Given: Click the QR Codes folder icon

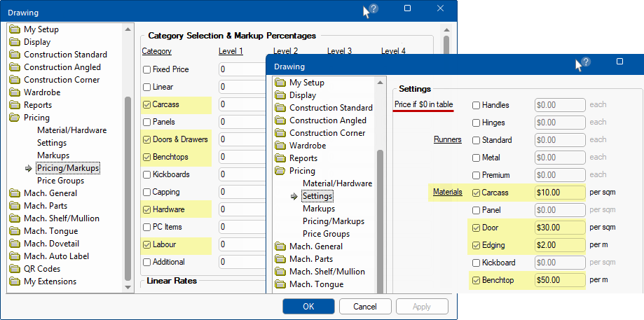Looking at the screenshot, I should [15, 269].
